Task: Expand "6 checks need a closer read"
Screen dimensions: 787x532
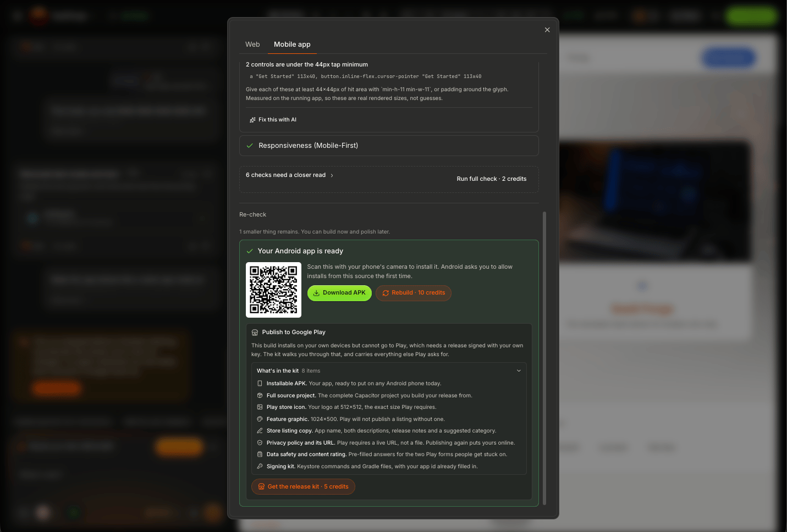Action: click(290, 175)
